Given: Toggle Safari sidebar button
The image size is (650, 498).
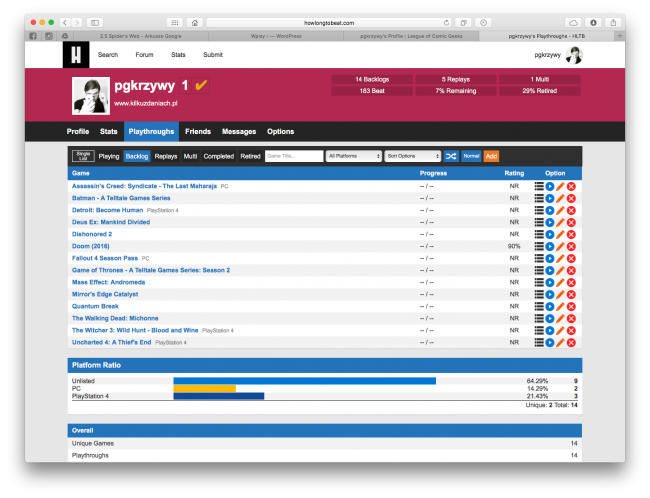Looking at the screenshot, I should 95,23.
